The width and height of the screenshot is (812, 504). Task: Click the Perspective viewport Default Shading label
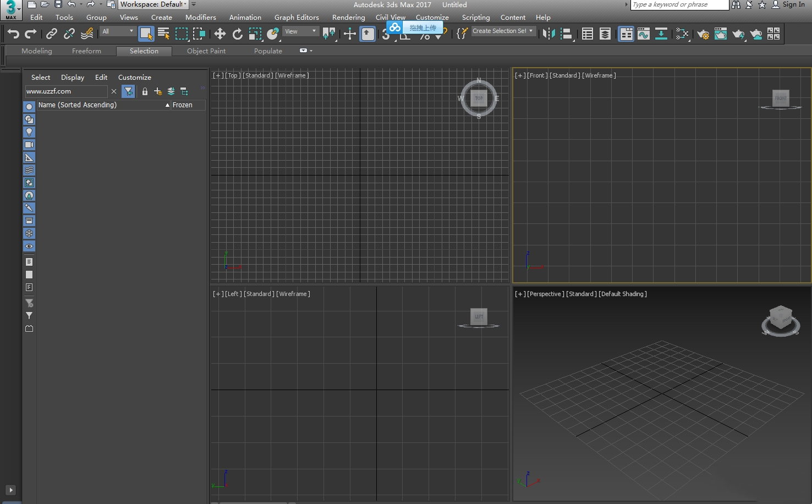623,294
